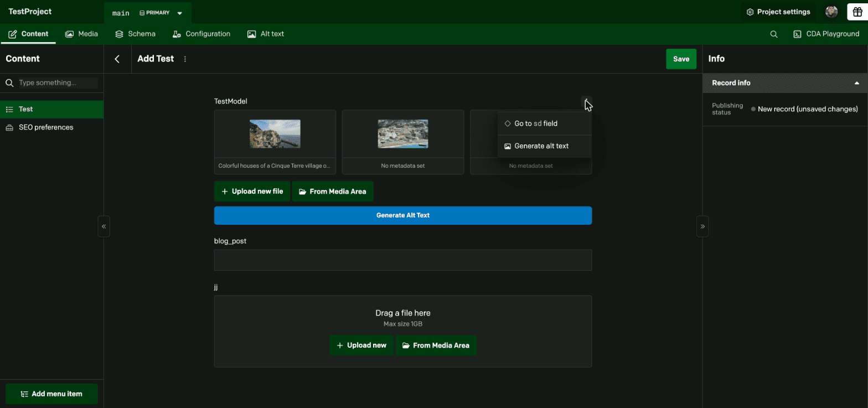This screenshot has width=868, height=408.
Task: Click into the blog_post text field
Action: [403, 260]
